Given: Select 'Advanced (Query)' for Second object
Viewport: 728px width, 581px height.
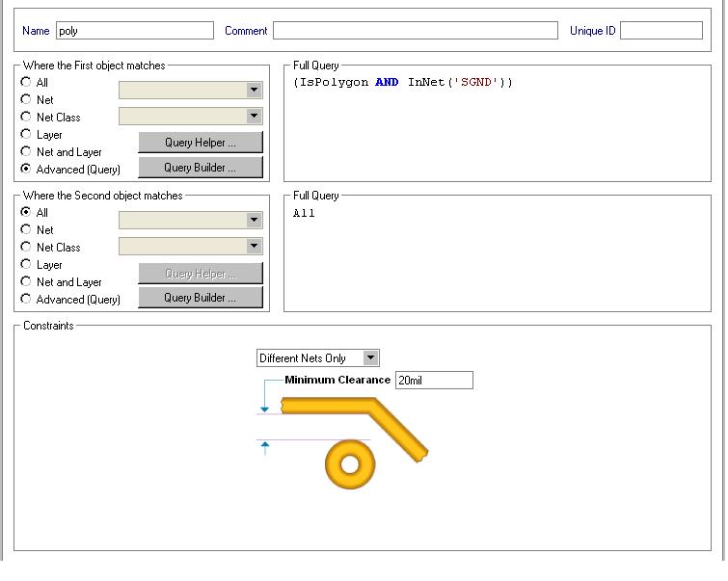Looking at the screenshot, I should pos(26,299).
